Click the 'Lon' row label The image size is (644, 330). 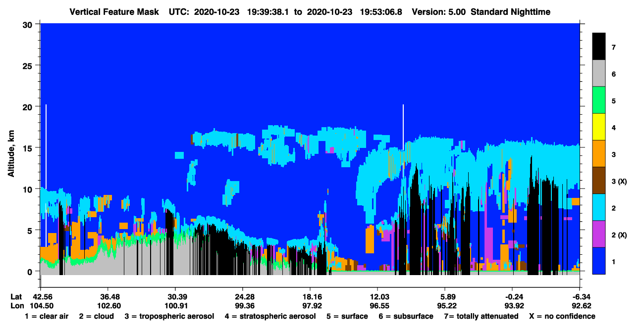point(16,305)
